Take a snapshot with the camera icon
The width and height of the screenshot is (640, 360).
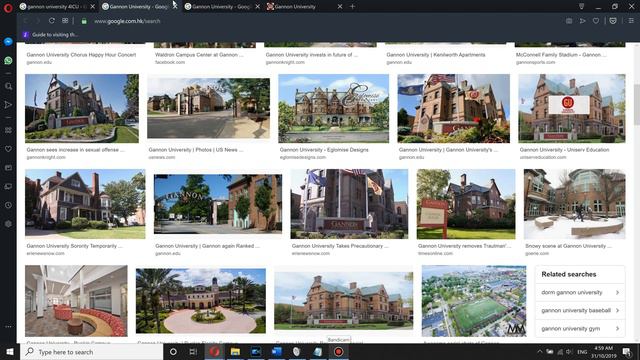(x=569, y=21)
